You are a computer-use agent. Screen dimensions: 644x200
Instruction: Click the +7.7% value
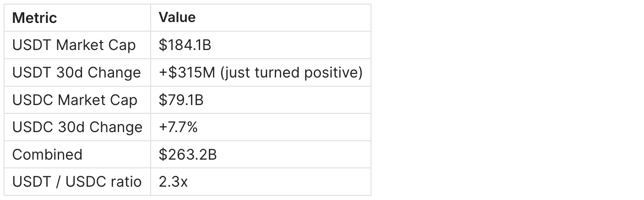[x=178, y=127]
